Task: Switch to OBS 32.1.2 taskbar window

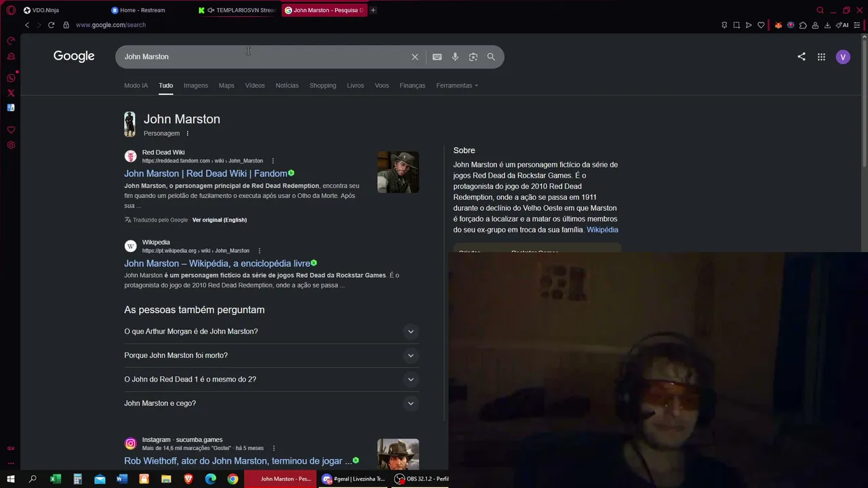Action: 422,479
